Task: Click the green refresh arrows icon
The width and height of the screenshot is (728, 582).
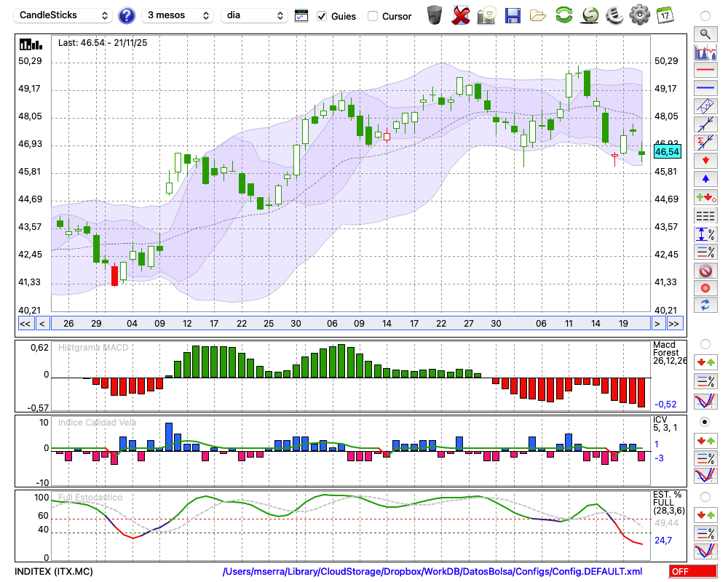Action: click(x=563, y=15)
